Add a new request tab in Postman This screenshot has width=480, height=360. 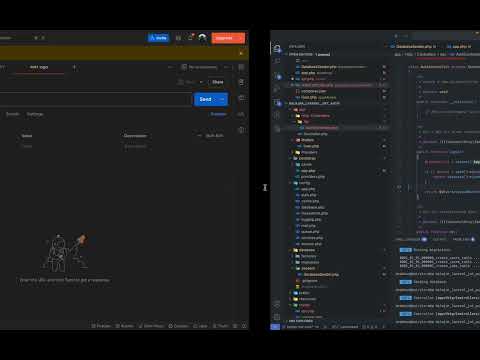[74, 67]
